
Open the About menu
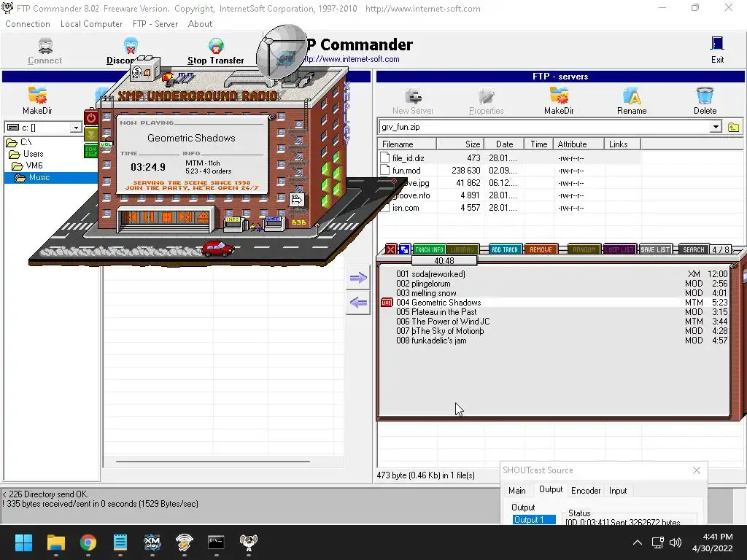pos(200,24)
